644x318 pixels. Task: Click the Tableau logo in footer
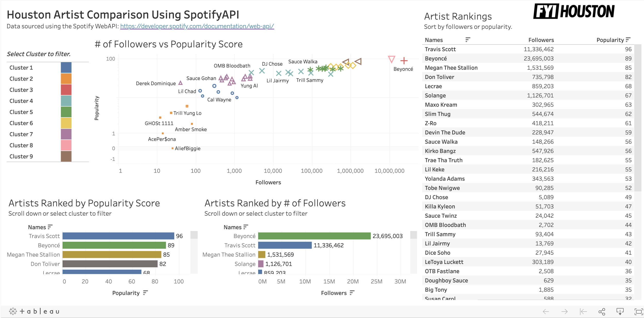click(x=34, y=311)
